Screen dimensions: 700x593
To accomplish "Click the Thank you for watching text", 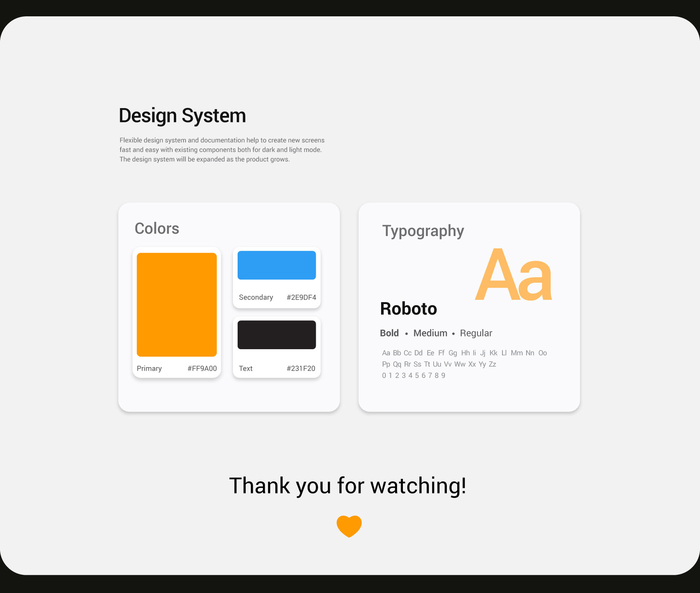I will 348,486.
